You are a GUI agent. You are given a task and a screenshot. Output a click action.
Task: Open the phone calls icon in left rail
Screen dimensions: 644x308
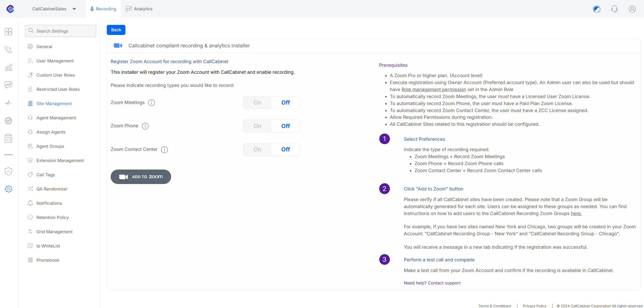(x=9, y=49)
